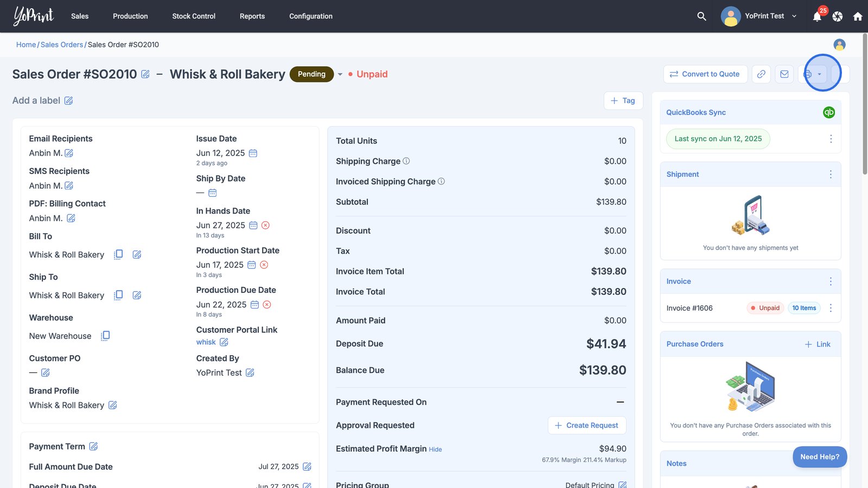Edit the Customer Portal Link whisk
The height and width of the screenshot is (488, 868).
point(224,342)
